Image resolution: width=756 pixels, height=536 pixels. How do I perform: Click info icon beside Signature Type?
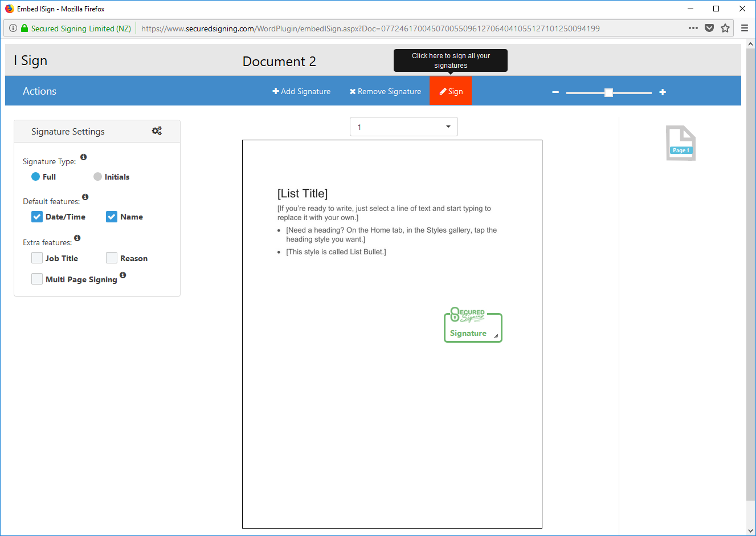83,157
